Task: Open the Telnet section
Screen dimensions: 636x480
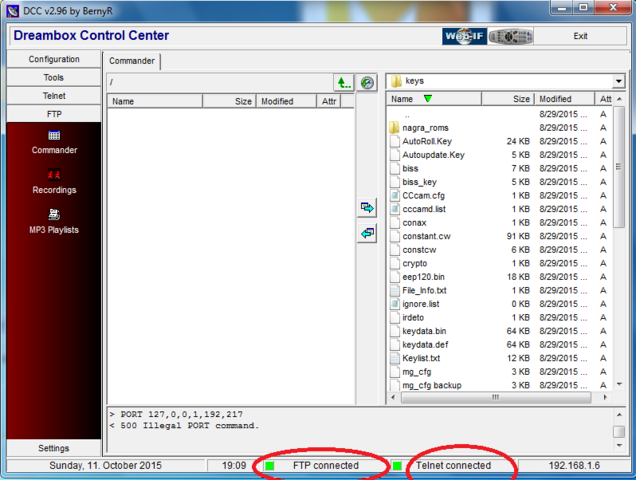Action: [x=54, y=96]
